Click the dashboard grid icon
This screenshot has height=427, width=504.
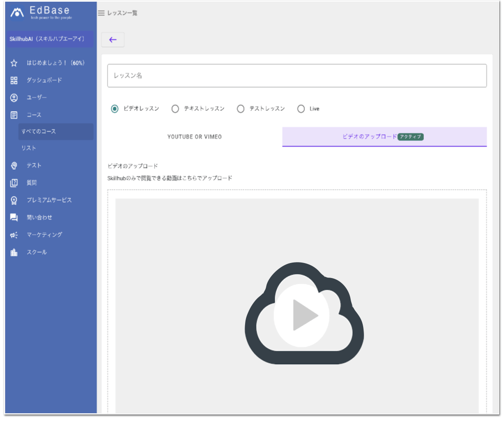pyautogui.click(x=14, y=80)
